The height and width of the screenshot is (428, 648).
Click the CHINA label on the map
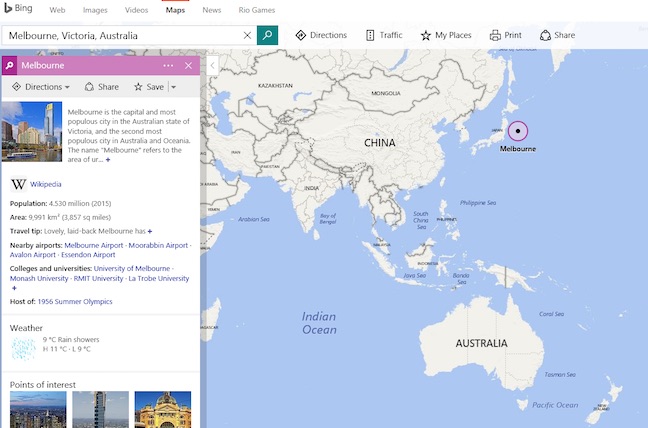click(380, 143)
